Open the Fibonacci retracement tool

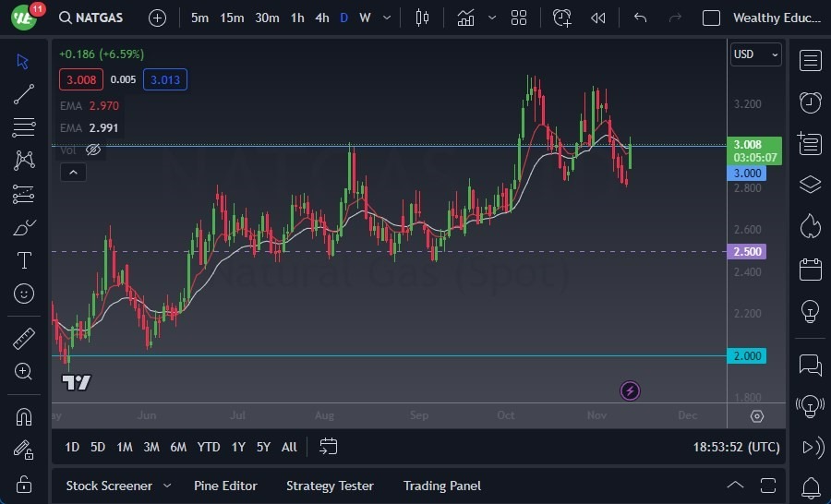click(x=24, y=127)
